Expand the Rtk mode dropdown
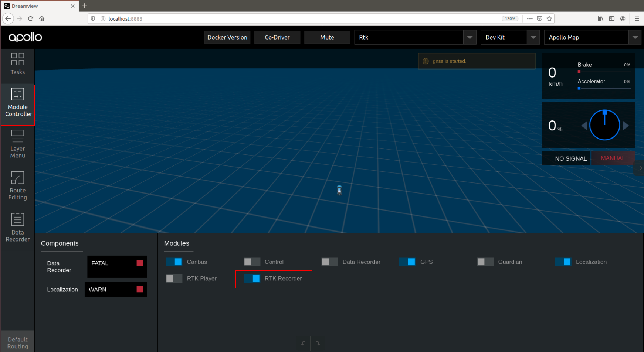 pos(470,37)
